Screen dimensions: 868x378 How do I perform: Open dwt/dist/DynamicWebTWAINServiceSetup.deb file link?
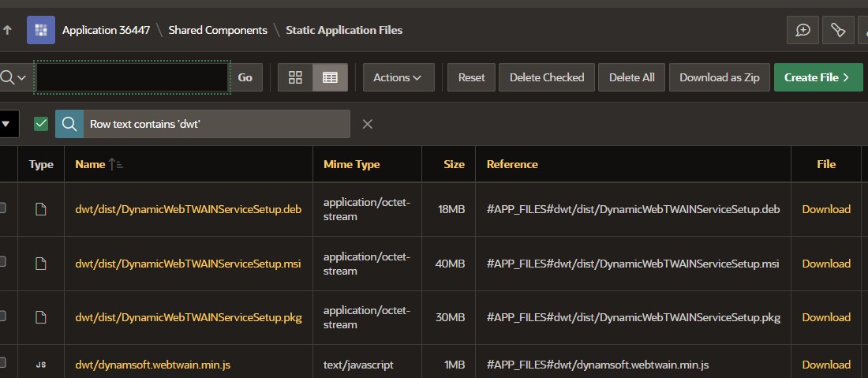[189, 209]
